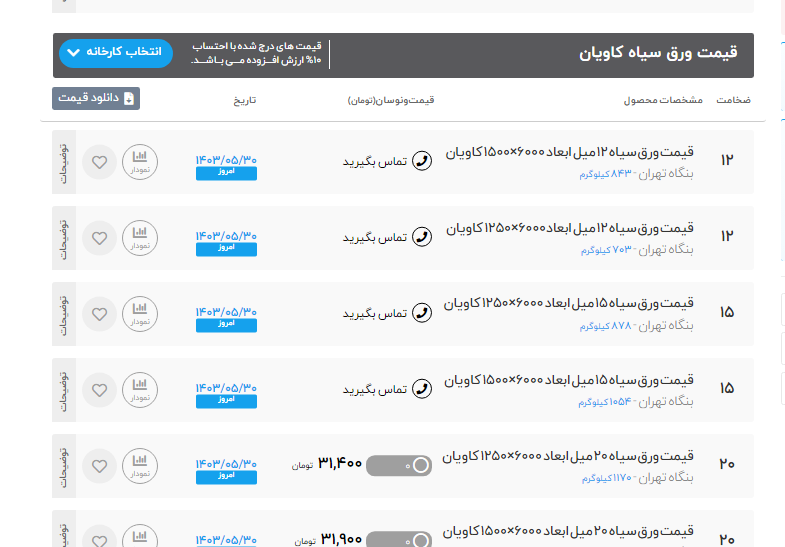Viewport: 785px width, 547px height.
Task: Open the توضیحات tab on the 31,400 Toman row
Action: click(64, 465)
